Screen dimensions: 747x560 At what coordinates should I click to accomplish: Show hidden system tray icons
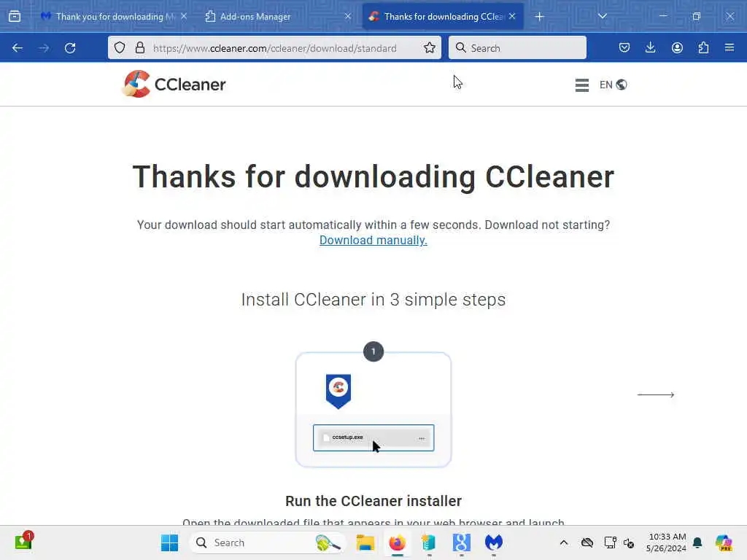pos(564,542)
